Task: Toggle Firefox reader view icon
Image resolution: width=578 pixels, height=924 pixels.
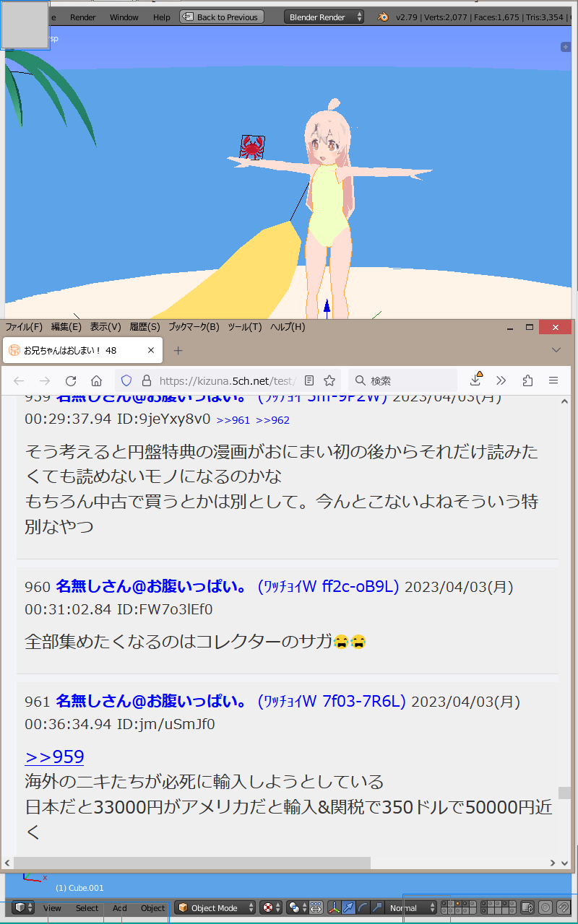Action: [309, 380]
